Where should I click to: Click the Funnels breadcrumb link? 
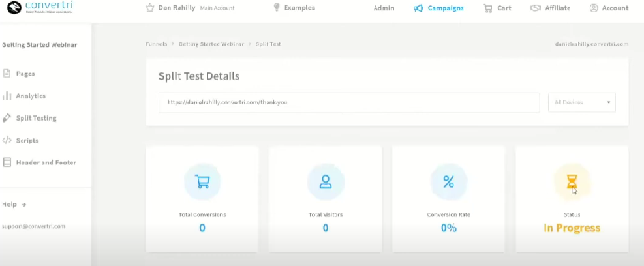(x=155, y=44)
